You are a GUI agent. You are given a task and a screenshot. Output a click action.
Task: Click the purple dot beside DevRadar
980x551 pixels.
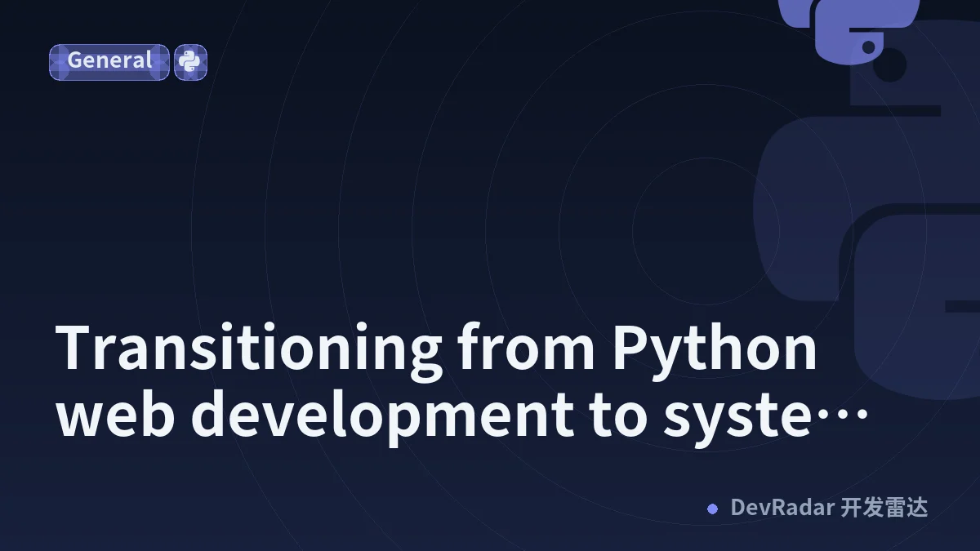pos(712,509)
